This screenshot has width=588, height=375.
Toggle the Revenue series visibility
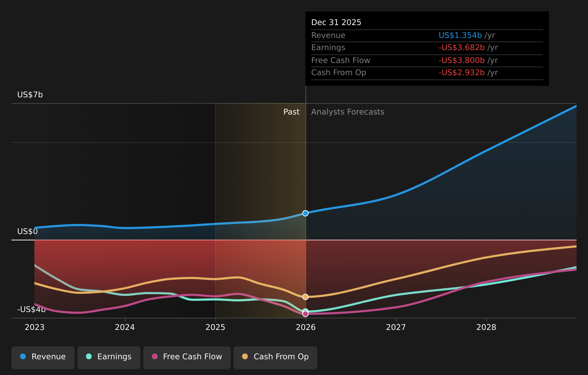(43, 357)
